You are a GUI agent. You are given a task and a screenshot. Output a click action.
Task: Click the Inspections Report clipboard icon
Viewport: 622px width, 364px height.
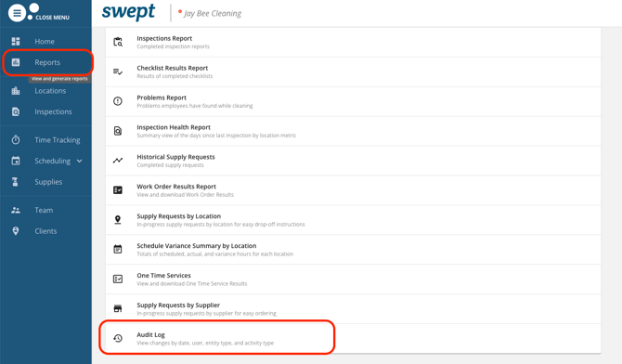click(x=118, y=42)
